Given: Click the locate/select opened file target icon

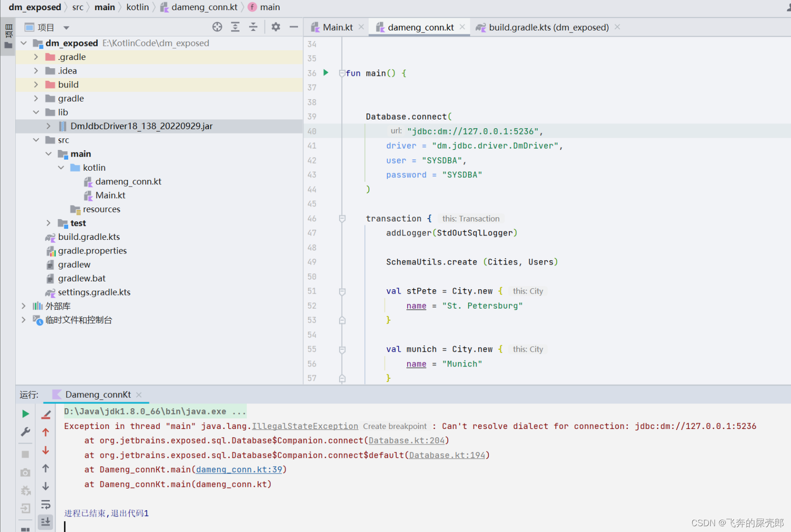Looking at the screenshot, I should pyautogui.click(x=217, y=27).
